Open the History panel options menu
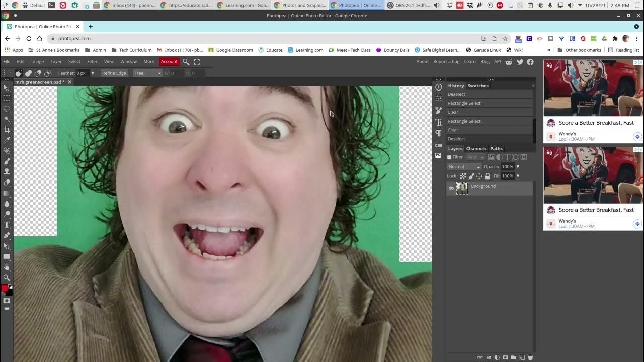644x362 pixels. coord(533,86)
